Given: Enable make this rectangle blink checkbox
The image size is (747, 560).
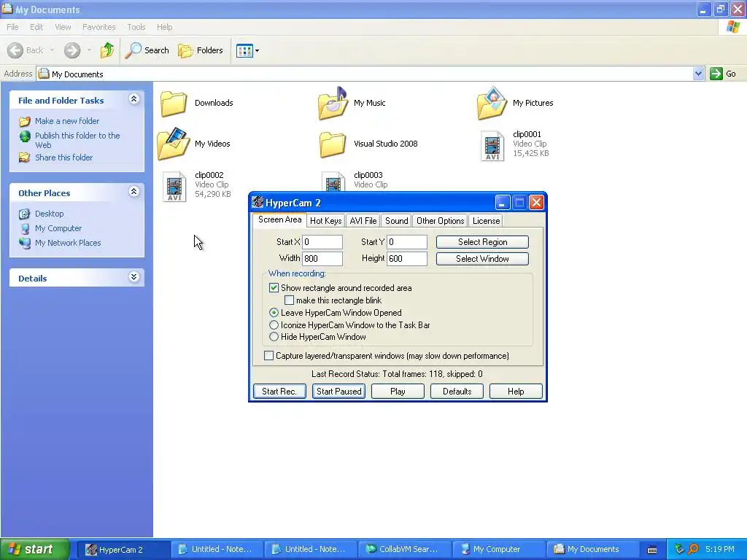Looking at the screenshot, I should pyautogui.click(x=289, y=300).
